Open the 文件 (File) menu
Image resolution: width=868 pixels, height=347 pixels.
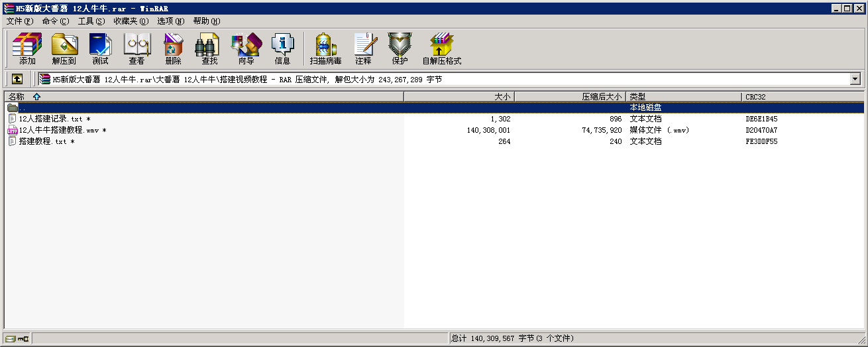click(19, 21)
